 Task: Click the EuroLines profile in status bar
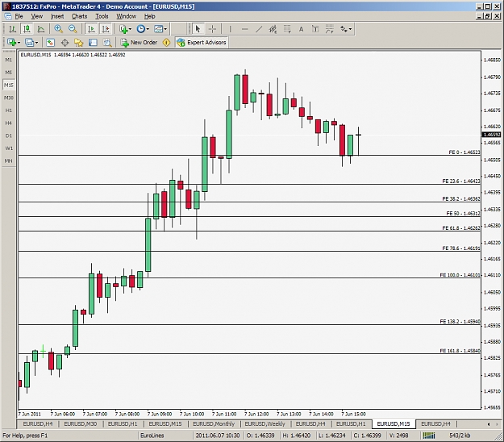click(152, 436)
